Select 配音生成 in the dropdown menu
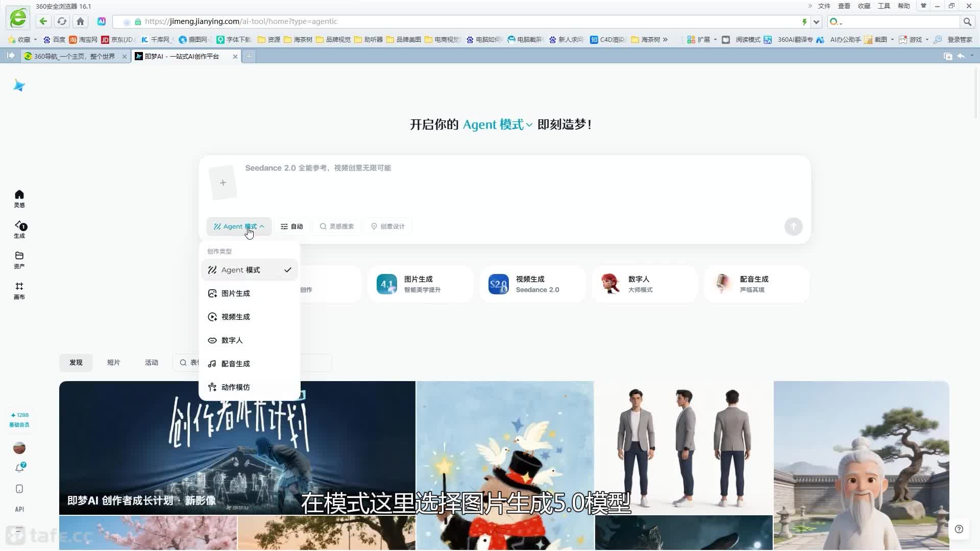980x551 pixels. 250,364
